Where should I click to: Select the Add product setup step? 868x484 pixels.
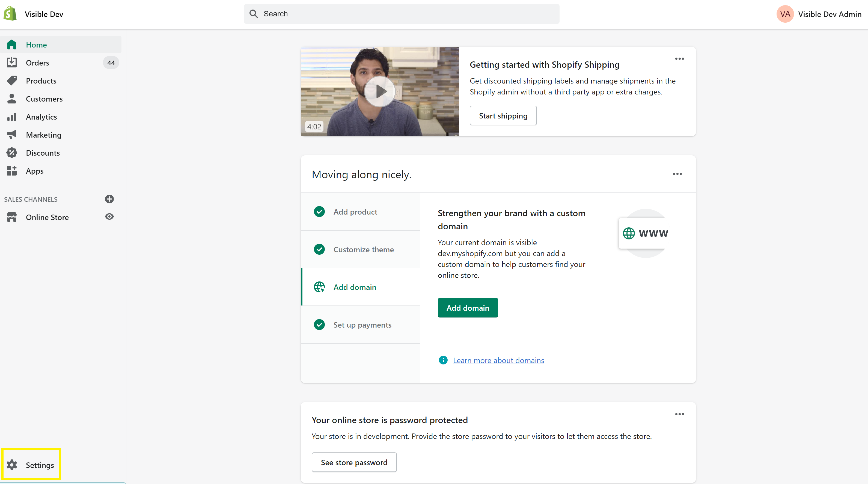(360, 212)
